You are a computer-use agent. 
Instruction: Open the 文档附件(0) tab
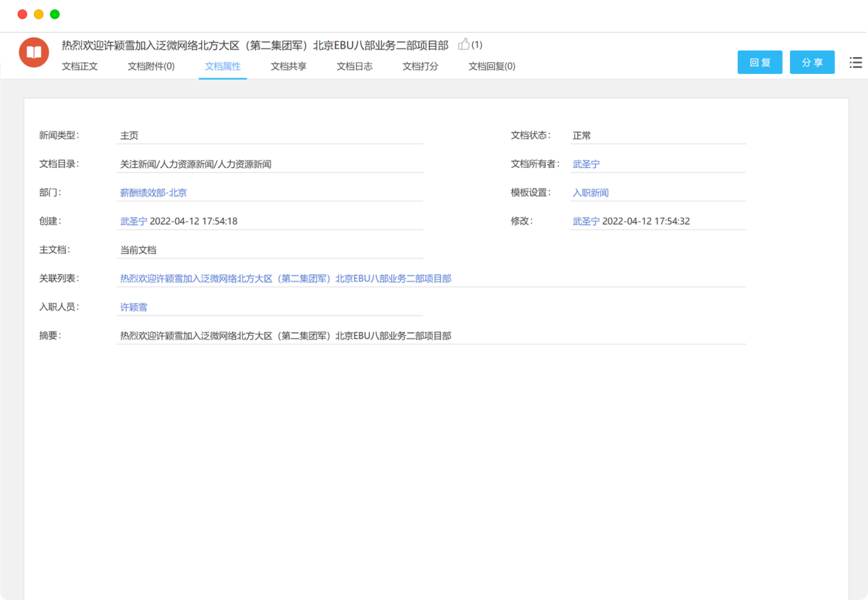151,66
